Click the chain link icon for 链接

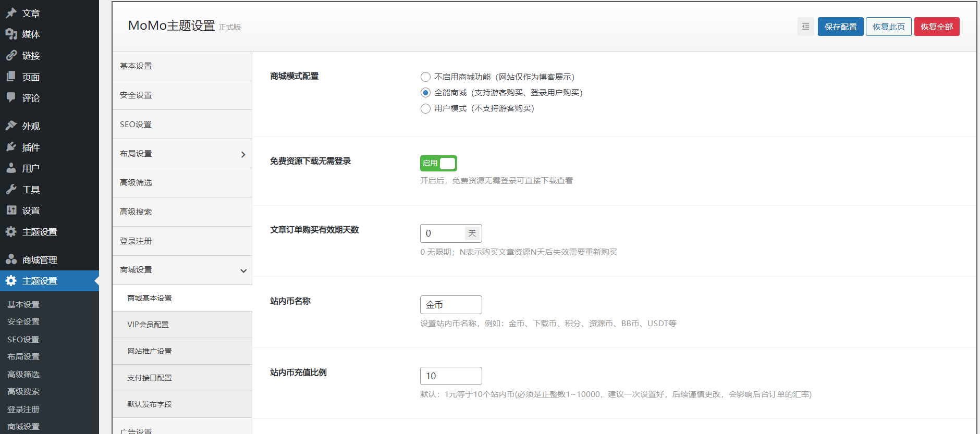tap(11, 55)
